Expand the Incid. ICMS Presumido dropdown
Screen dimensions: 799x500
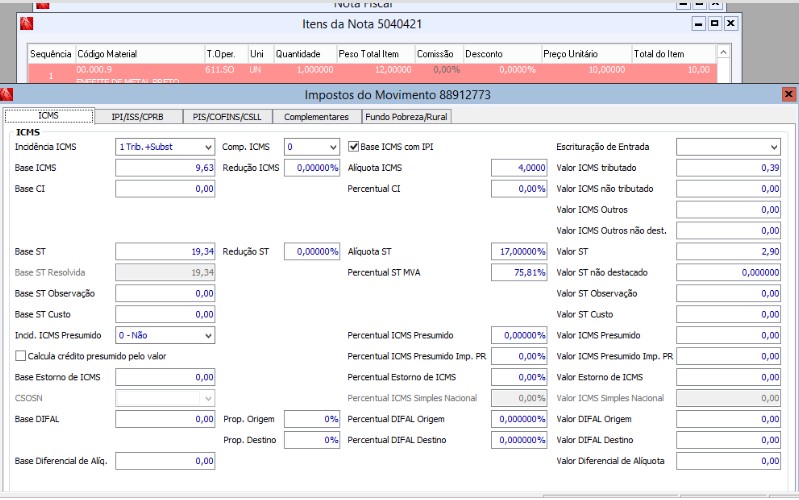165,335
